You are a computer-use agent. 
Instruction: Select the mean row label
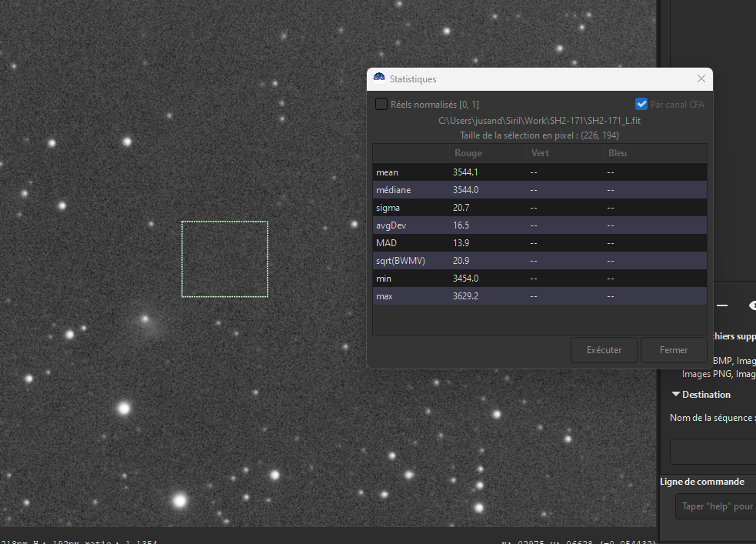pyautogui.click(x=387, y=172)
